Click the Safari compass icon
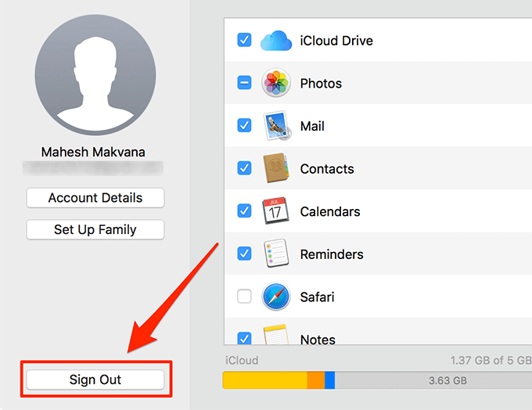 (276, 297)
